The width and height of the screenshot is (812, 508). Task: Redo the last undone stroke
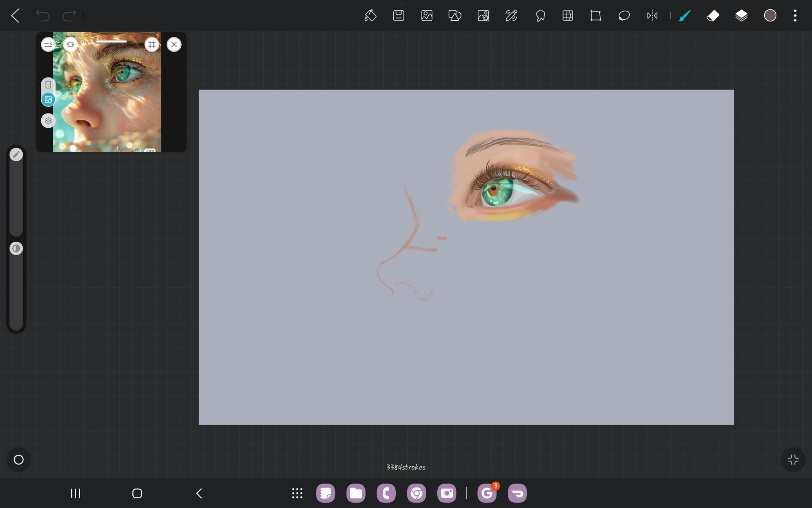[x=69, y=15]
